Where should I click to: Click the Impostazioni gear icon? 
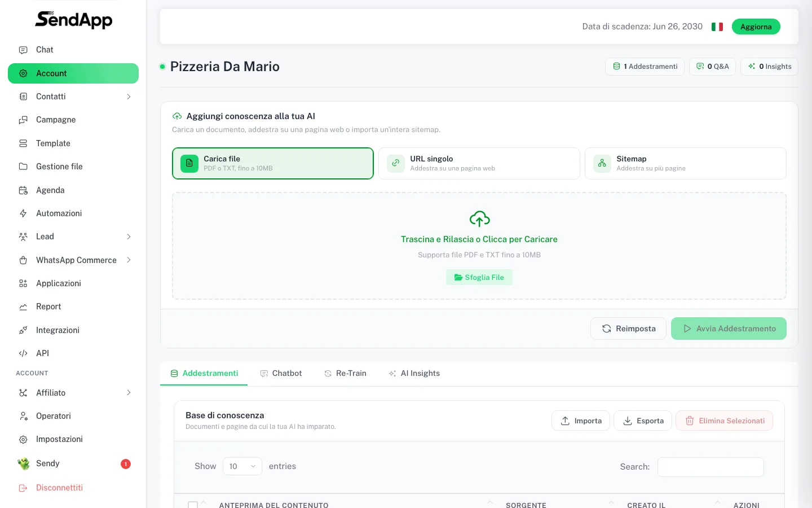click(x=23, y=439)
